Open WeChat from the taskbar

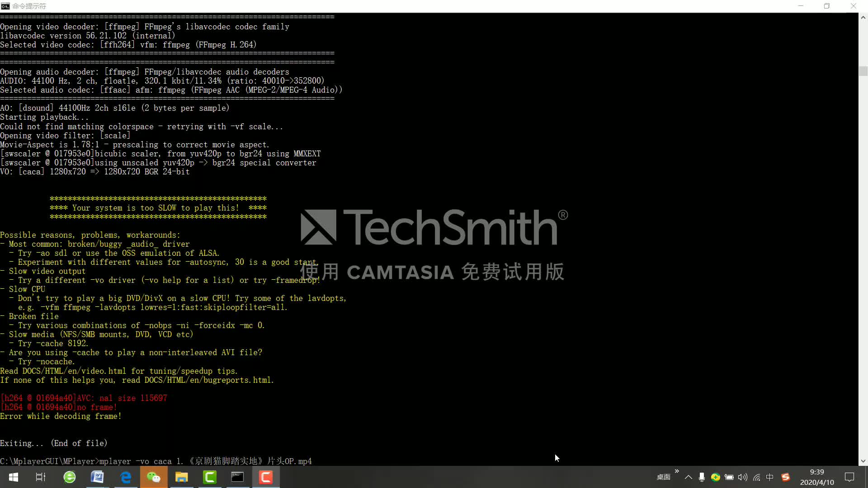click(x=154, y=477)
